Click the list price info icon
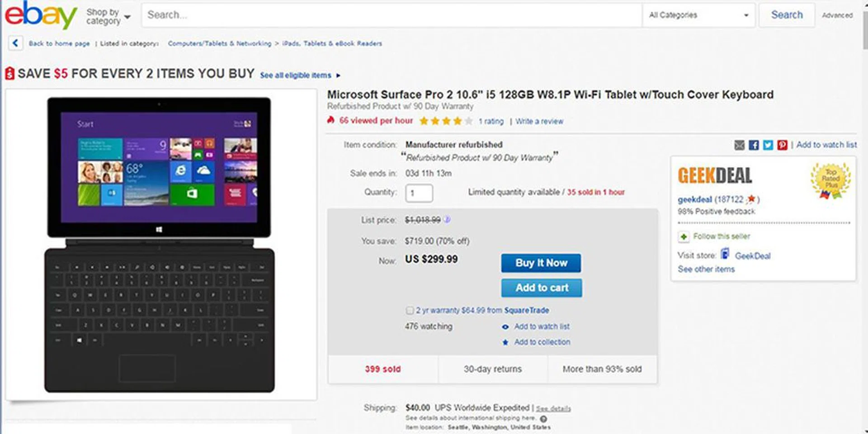This screenshot has height=434, width=868. (x=447, y=220)
